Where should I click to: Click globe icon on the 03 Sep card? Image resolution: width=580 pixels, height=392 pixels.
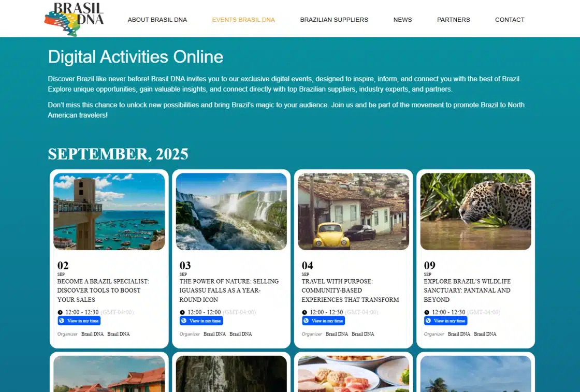(x=184, y=321)
